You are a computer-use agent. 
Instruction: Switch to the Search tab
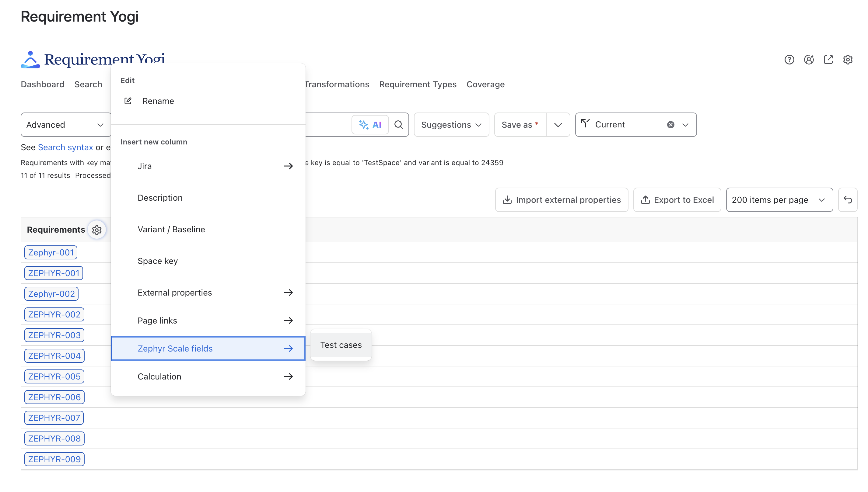point(88,85)
